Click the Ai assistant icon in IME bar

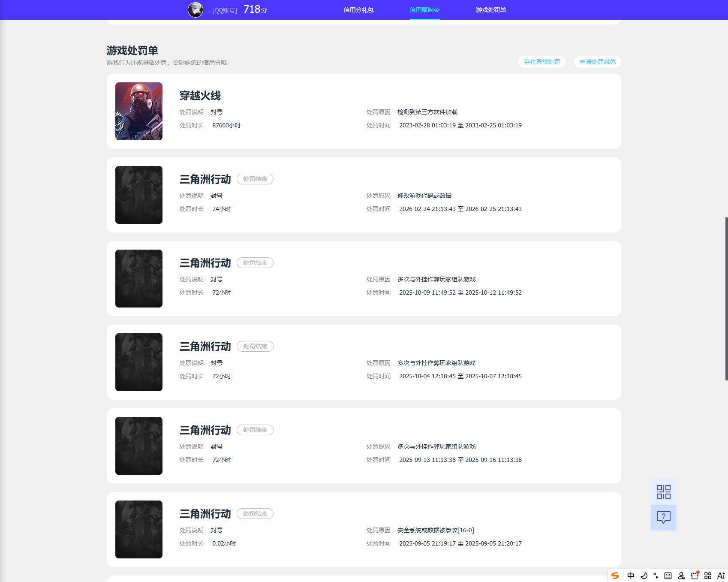point(721,576)
